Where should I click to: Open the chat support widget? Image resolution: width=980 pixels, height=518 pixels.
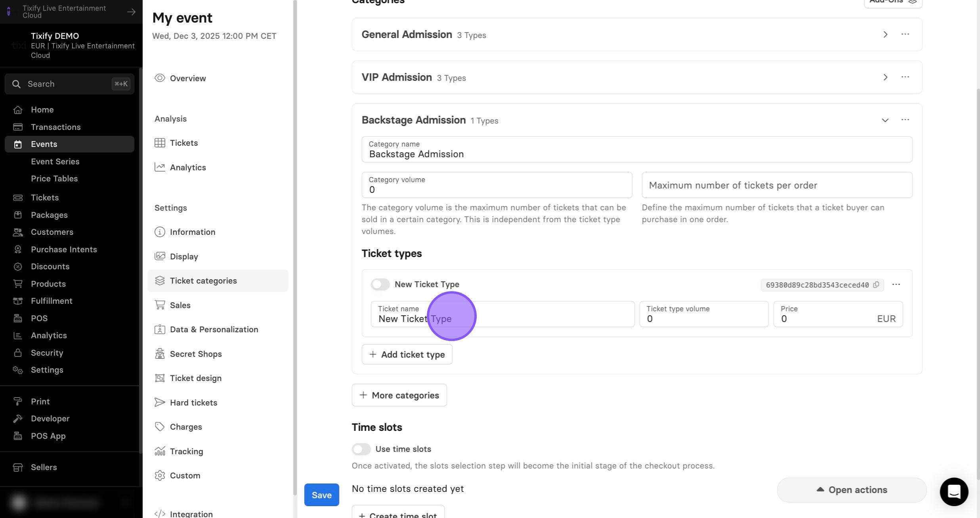tap(954, 491)
